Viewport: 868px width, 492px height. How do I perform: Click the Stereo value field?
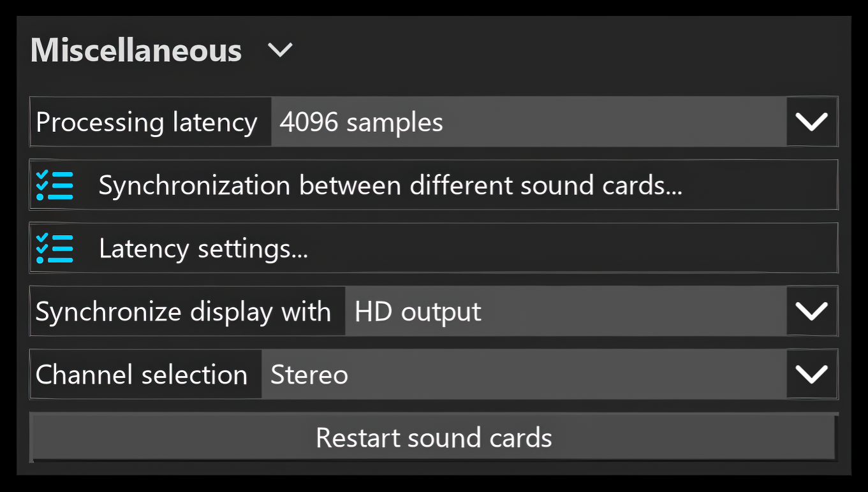524,374
